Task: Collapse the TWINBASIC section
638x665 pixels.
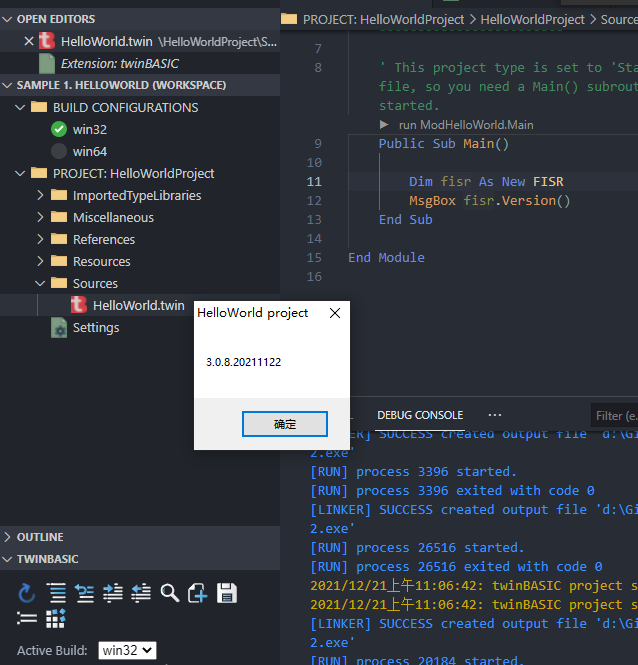Action: click(x=7, y=559)
